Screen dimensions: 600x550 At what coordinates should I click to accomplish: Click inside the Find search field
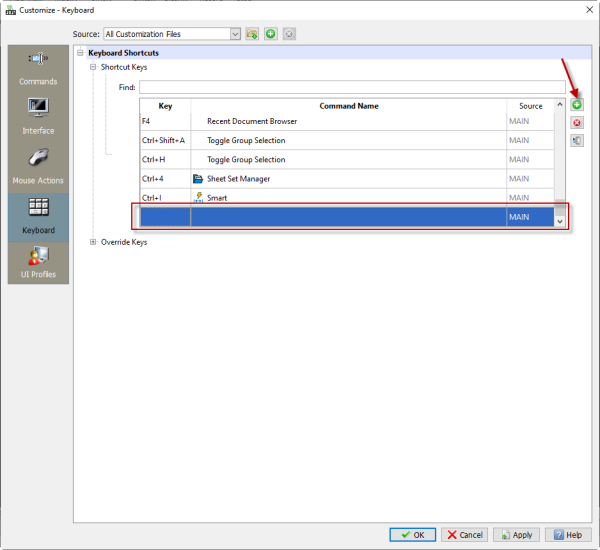click(352, 87)
